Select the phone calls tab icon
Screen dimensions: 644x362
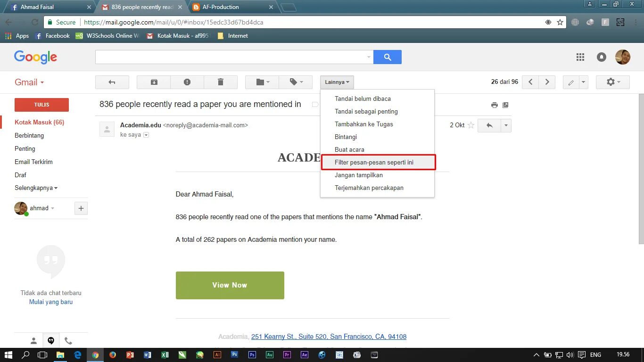pos(68,341)
